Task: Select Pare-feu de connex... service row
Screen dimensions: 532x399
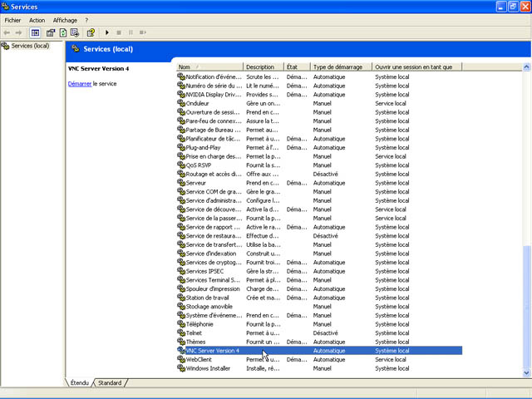Action: [319, 121]
